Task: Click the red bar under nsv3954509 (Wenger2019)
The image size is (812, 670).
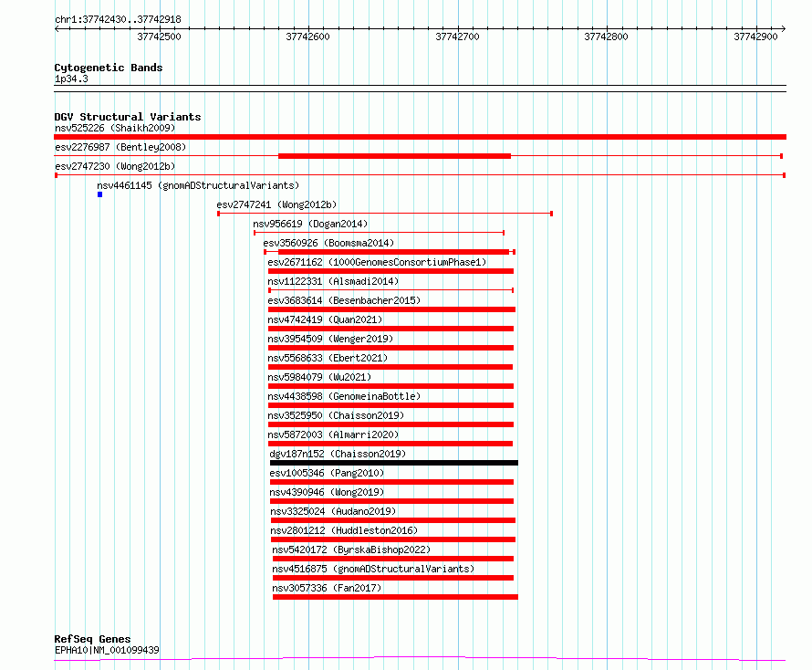Action: point(390,348)
